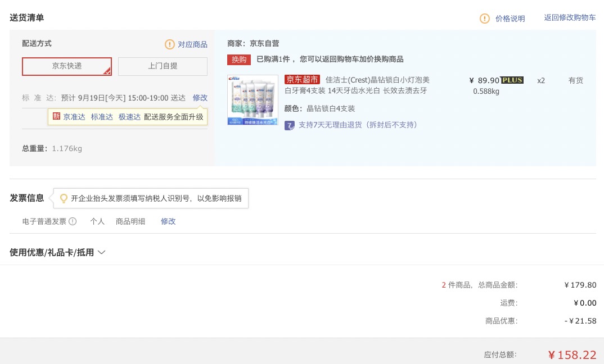Click the 新 badge icon in tooltip
The width and height of the screenshot is (604, 364).
[x=57, y=116]
